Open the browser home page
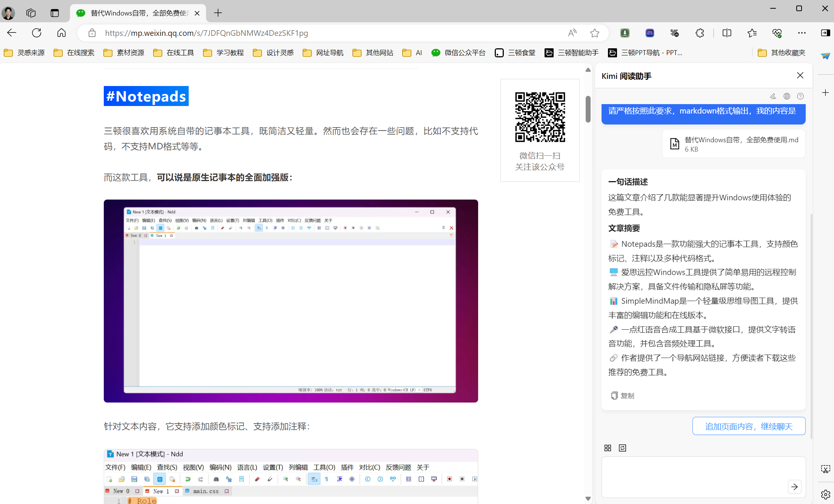Image resolution: width=834 pixels, height=504 pixels. pos(62,33)
